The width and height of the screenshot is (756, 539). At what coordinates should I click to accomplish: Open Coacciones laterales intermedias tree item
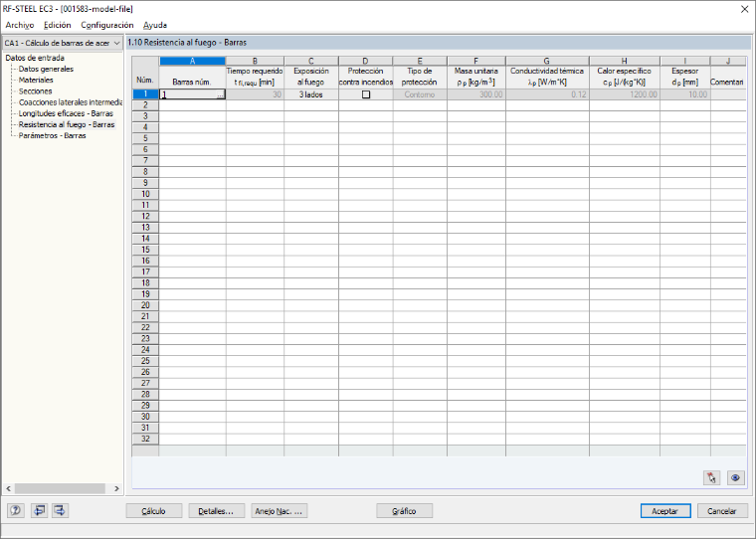(x=71, y=102)
